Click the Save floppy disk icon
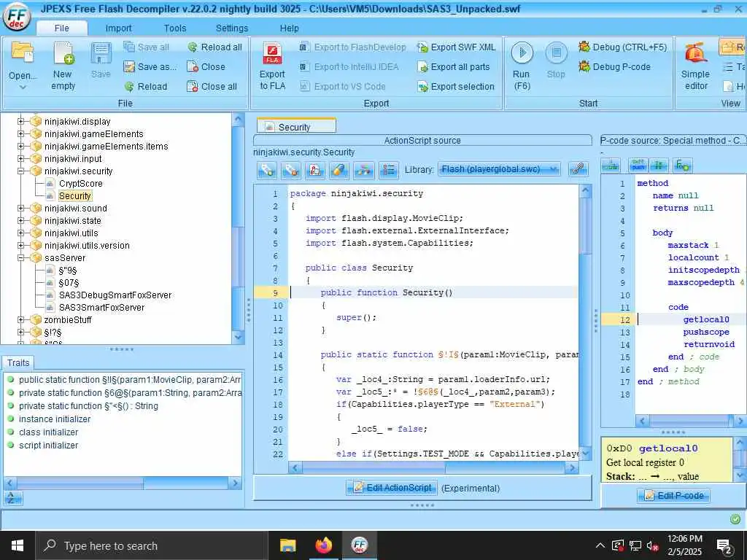The height and width of the screenshot is (560, 747). (x=101, y=54)
